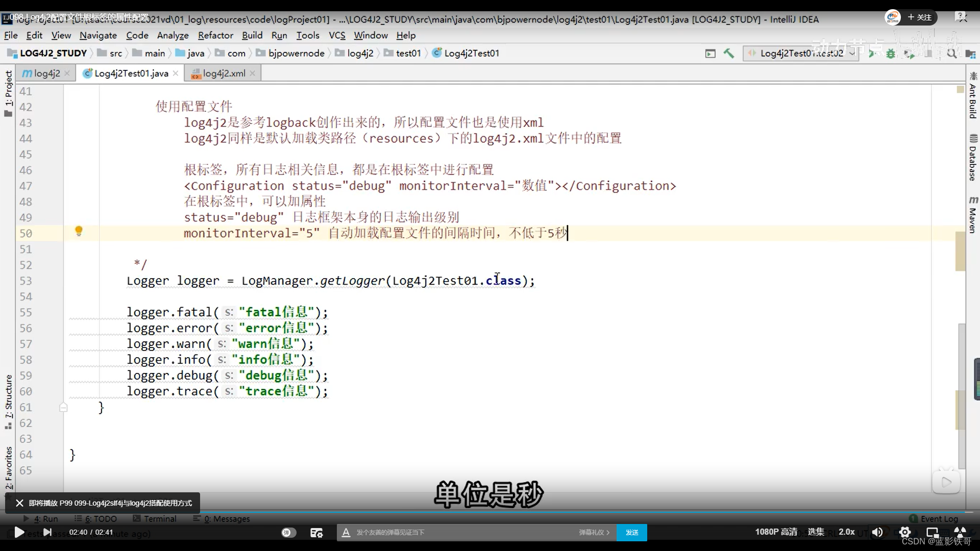
Task: Open the Maven side panel
Action: pos(973,215)
